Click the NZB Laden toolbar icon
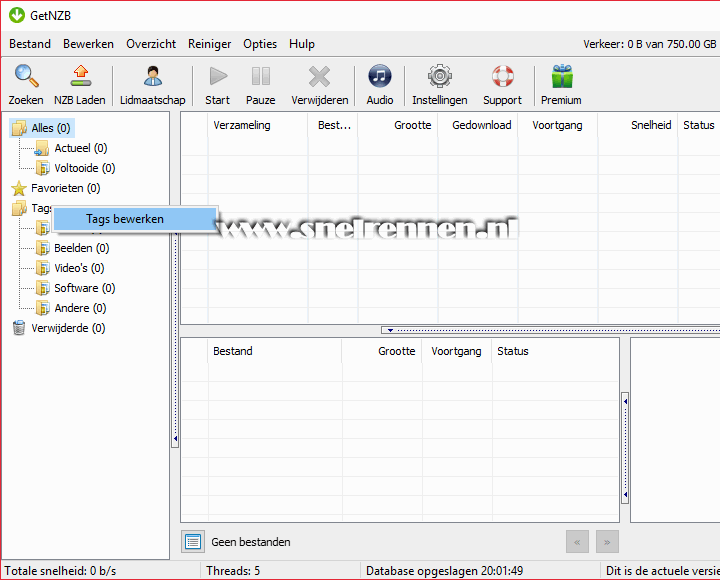Screen dimensions: 720x580 click(x=81, y=76)
